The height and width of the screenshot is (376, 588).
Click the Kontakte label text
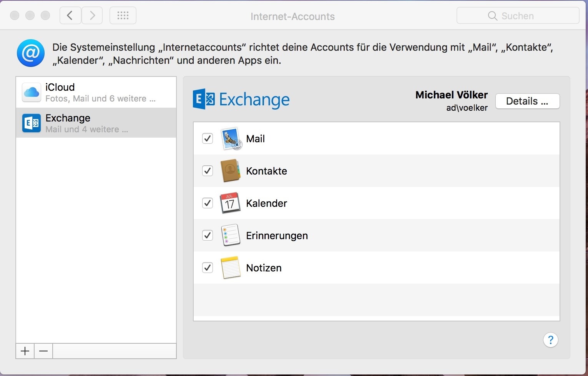point(267,171)
